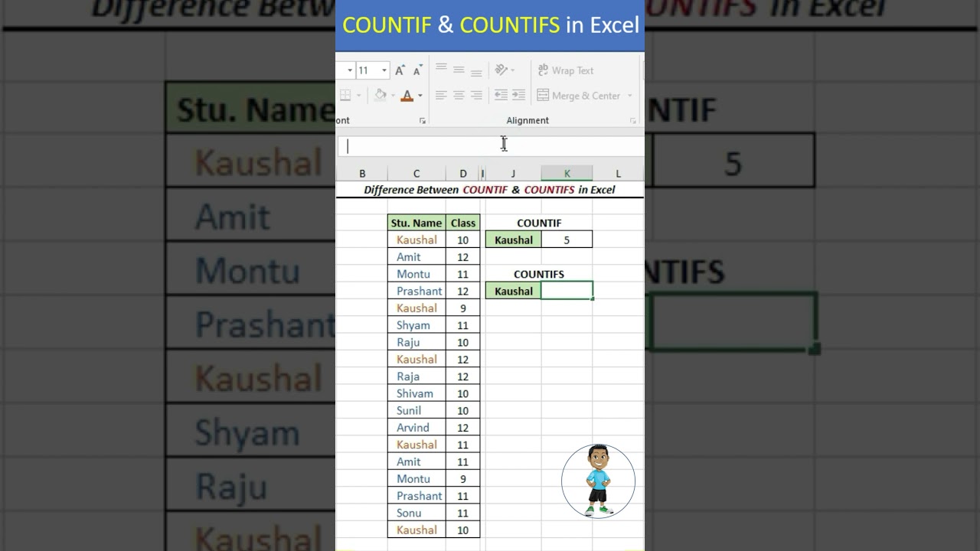The image size is (980, 551).
Task: Expand the Font Color dropdown arrow
Action: 420,96
